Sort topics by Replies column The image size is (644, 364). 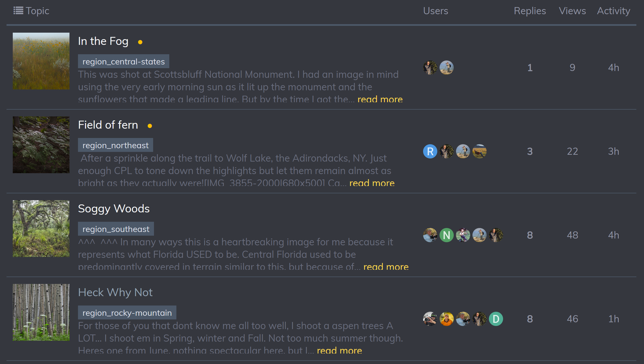(x=530, y=11)
